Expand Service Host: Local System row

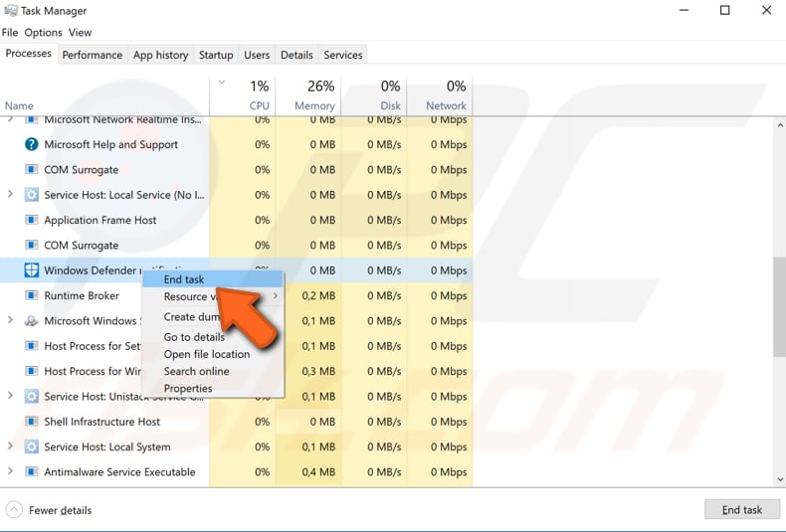point(10,445)
